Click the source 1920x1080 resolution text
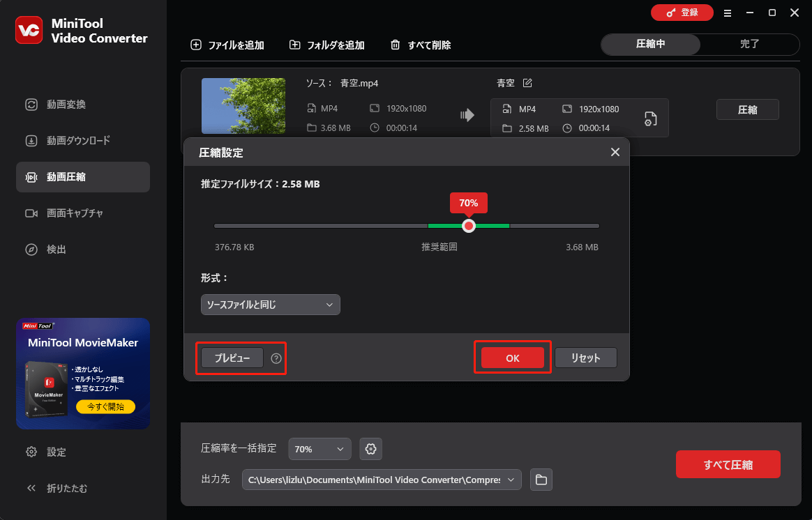Screen dimensions: 812x520 (x=407, y=109)
